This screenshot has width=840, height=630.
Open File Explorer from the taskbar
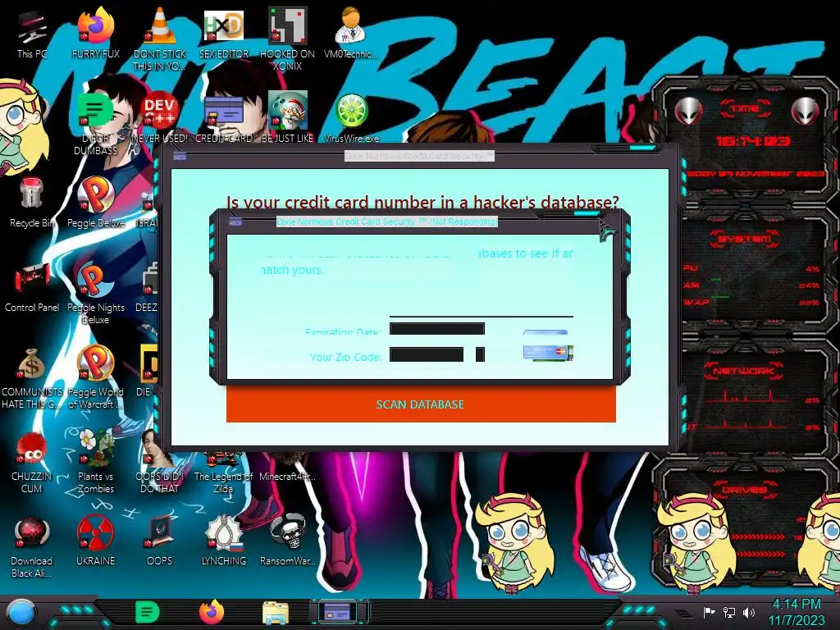pos(276,612)
